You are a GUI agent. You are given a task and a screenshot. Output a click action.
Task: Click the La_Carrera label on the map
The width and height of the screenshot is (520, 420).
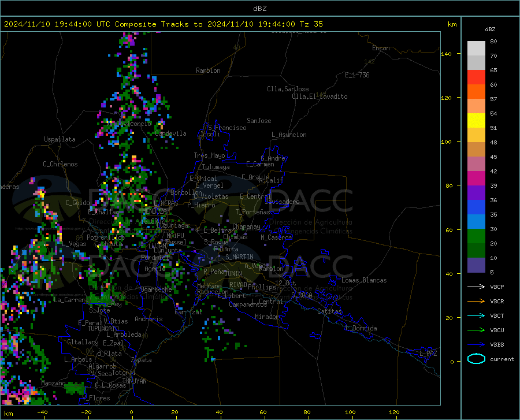[x=71, y=300]
